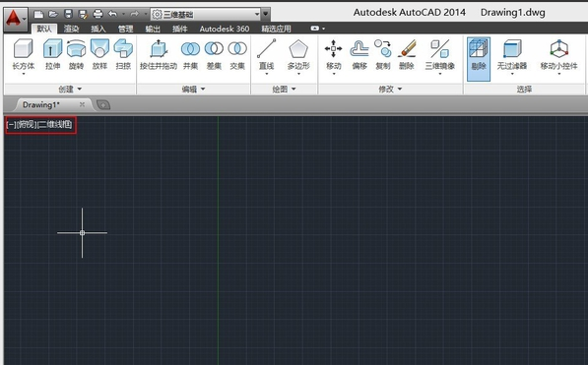This screenshot has width=588, height=365.
Task: Select the 直线 (Line) drawing tool
Action: tap(267, 54)
